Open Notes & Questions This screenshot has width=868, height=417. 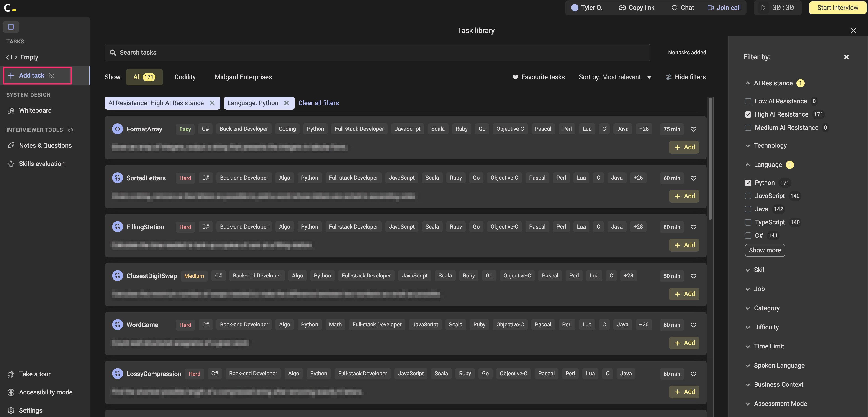45,145
